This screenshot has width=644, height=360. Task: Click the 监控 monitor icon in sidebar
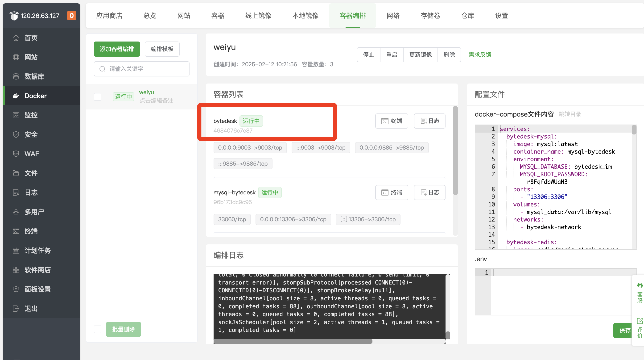tap(16, 115)
